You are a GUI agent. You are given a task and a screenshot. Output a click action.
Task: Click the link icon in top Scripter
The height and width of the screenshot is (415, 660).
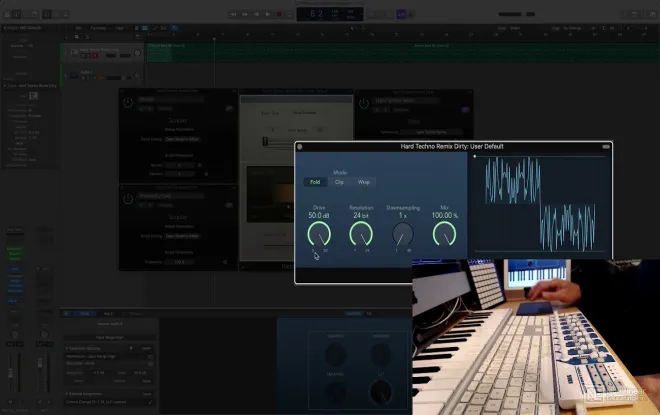229,109
